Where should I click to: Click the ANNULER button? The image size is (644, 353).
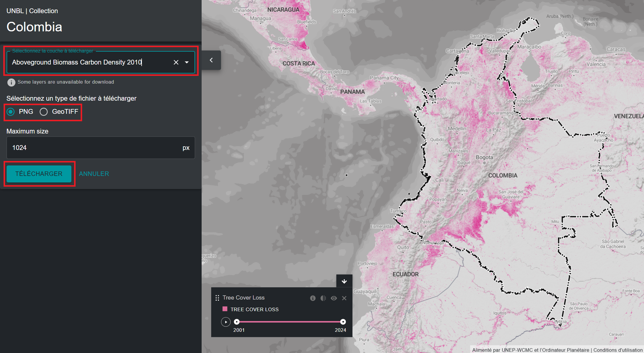pos(94,174)
